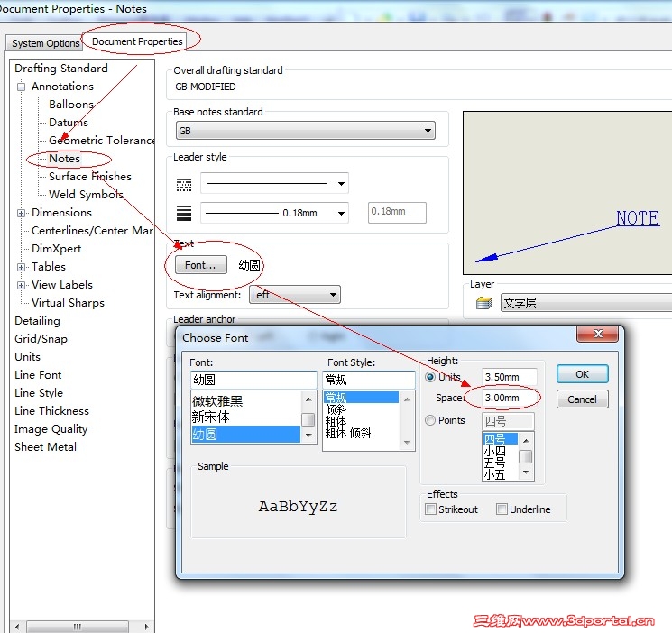Click font list scroll down arrow
672x633 pixels.
pos(308,436)
